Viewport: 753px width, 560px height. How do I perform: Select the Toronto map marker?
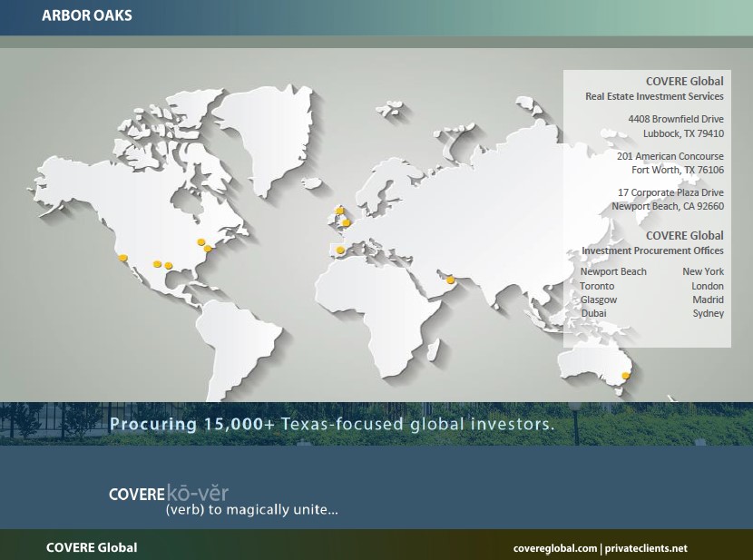tap(201, 242)
